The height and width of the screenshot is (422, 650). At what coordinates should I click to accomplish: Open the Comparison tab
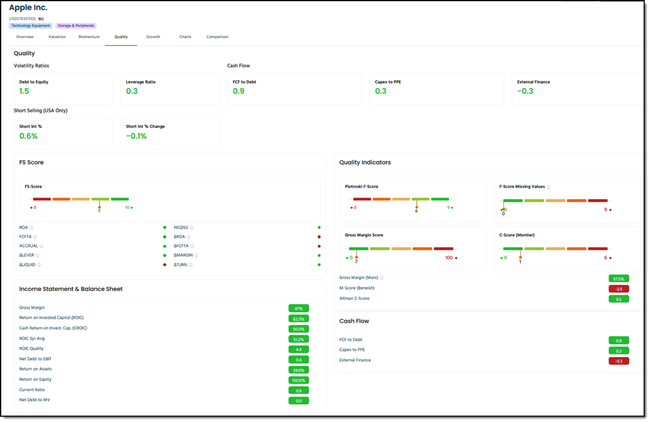(217, 37)
